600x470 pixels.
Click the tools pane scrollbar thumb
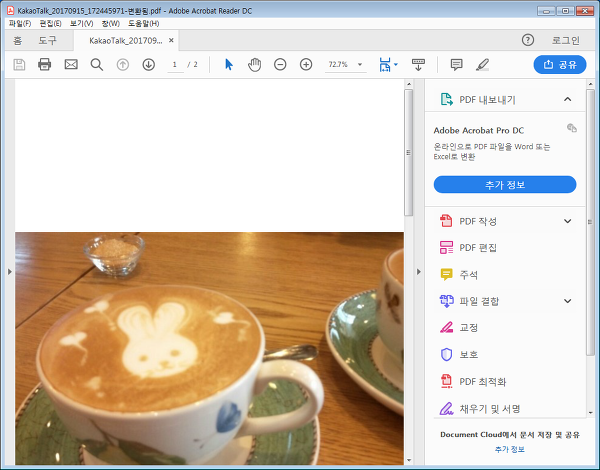(590, 223)
